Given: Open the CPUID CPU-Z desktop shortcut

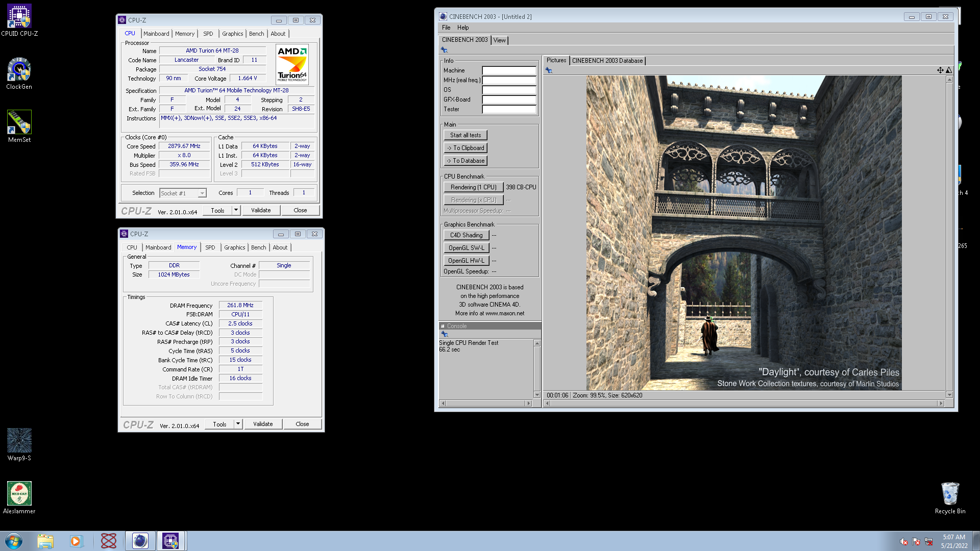Looking at the screenshot, I should click(x=19, y=20).
